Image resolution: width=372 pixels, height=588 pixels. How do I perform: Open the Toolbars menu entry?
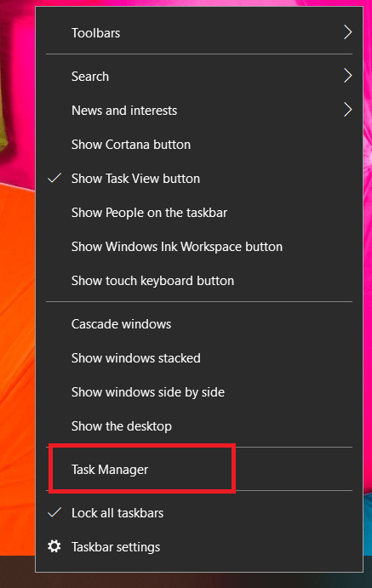click(199, 32)
